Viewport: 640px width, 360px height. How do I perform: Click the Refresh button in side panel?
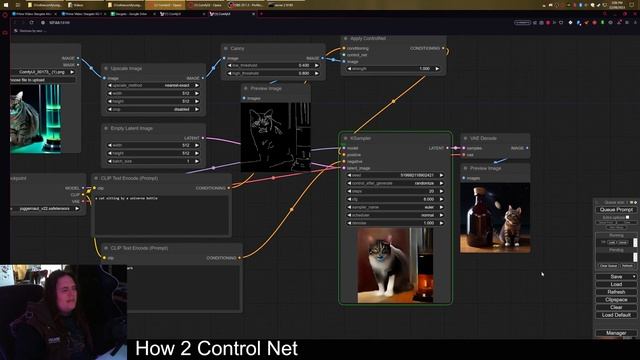click(616, 292)
